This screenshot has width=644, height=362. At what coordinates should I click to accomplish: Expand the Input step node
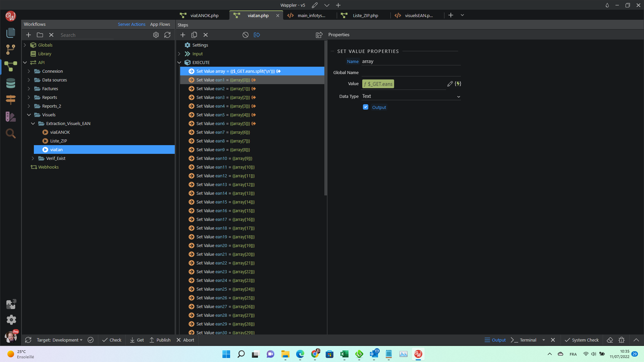179,54
